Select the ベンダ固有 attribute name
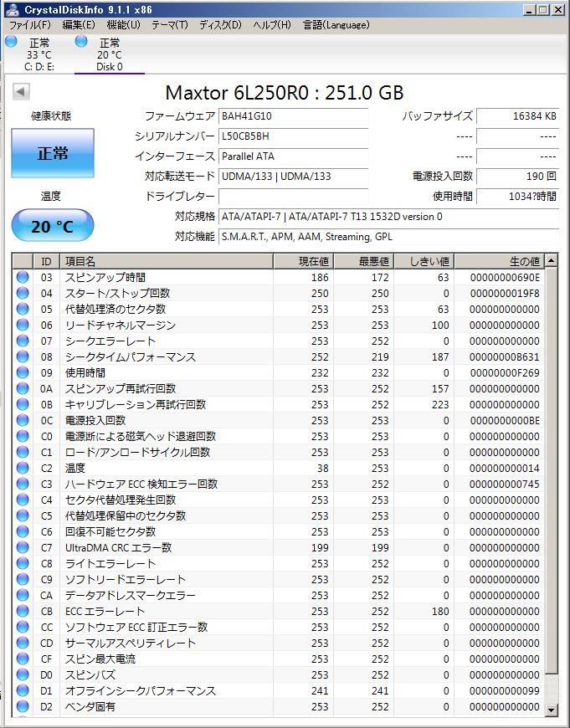Image resolution: width=570 pixels, height=728 pixels. click(90, 706)
